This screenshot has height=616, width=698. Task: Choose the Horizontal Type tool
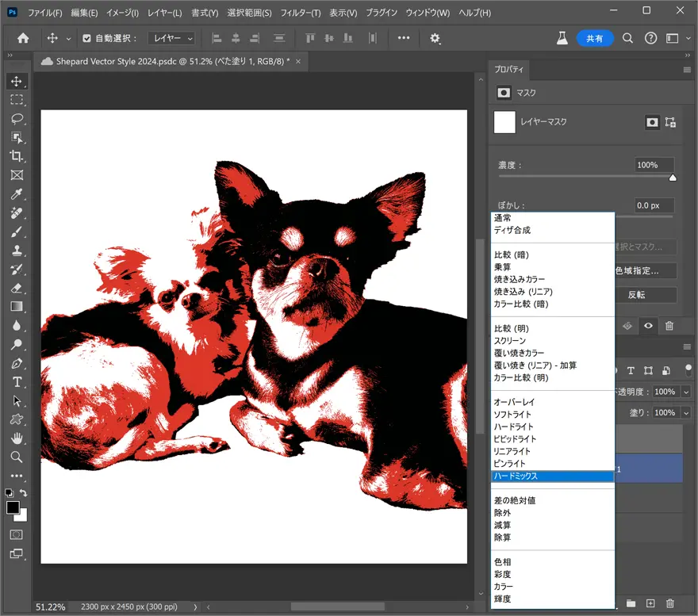tap(17, 382)
